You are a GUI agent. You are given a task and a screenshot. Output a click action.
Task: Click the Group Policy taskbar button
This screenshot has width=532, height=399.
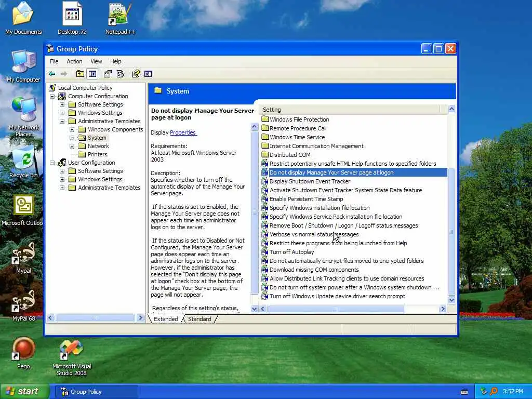(97, 392)
